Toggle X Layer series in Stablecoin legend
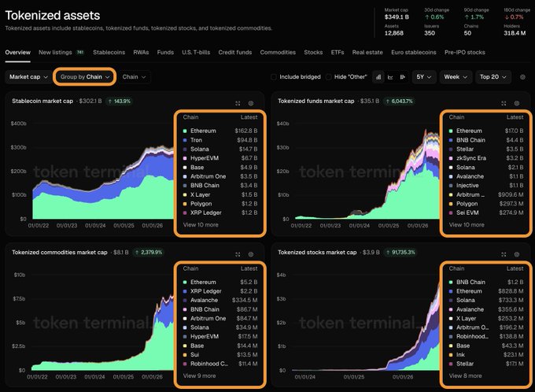Viewport: 535px width, 392px height. (x=220, y=194)
